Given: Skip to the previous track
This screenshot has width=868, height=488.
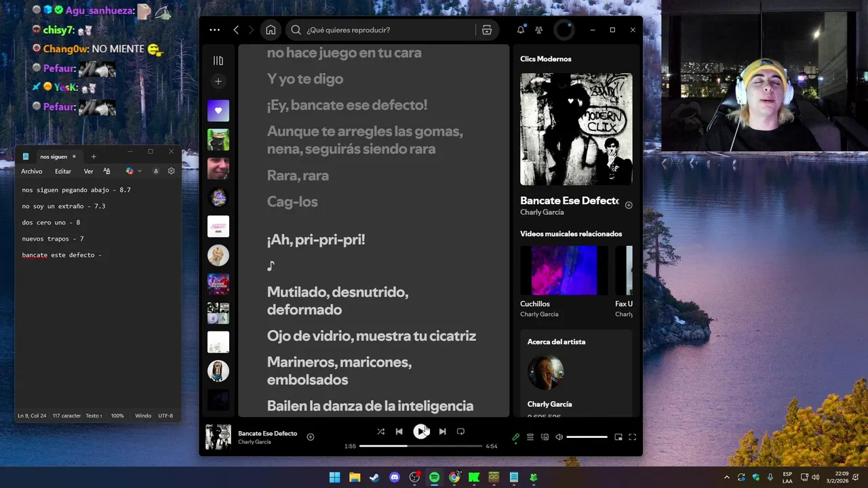Looking at the screenshot, I should (399, 432).
